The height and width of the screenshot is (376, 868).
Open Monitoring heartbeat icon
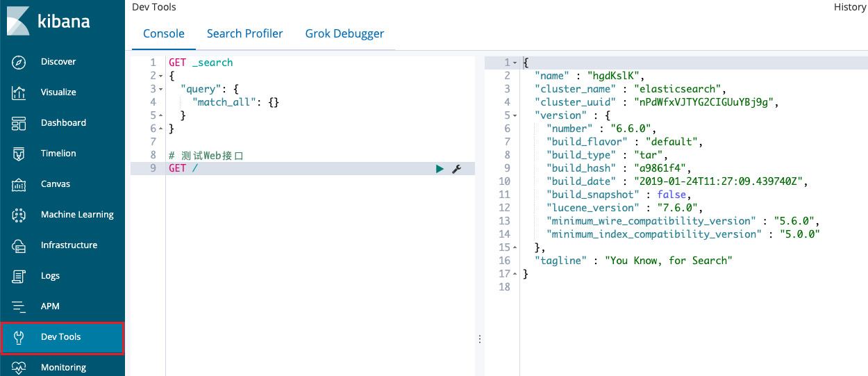(x=19, y=368)
